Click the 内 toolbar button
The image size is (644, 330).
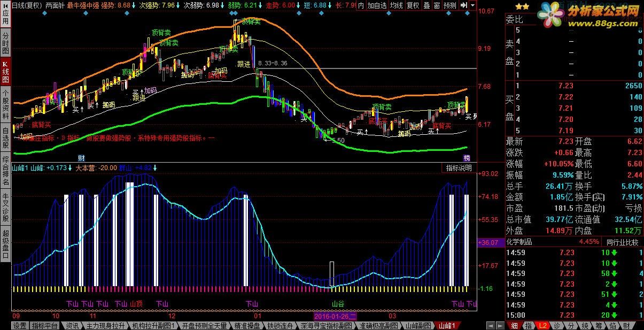(x=361, y=5)
